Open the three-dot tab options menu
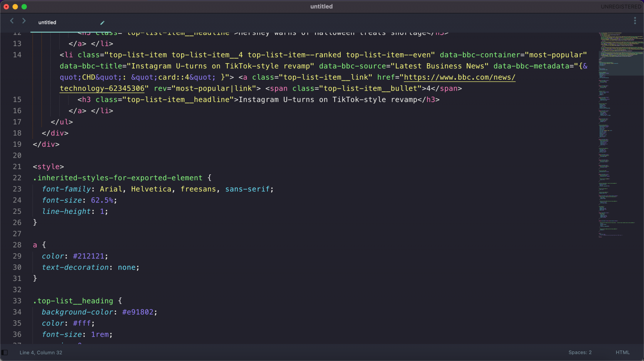 coord(635,21)
